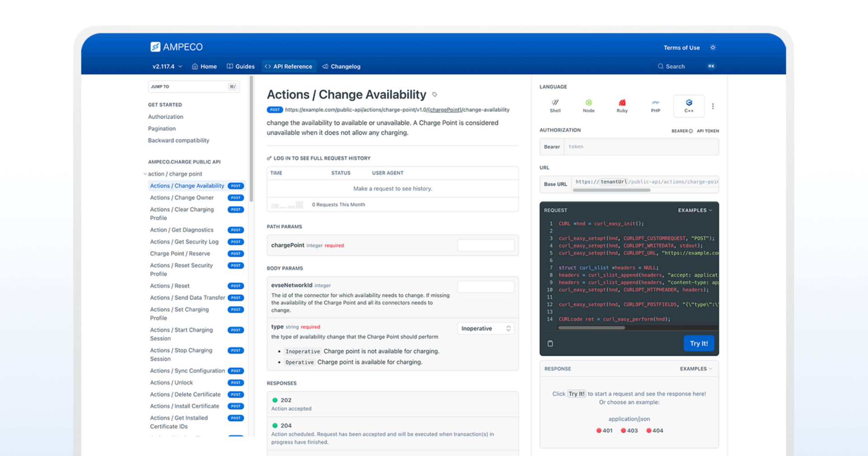Click the AMPECO logo
Screen dimensions: 868x456
point(176,47)
